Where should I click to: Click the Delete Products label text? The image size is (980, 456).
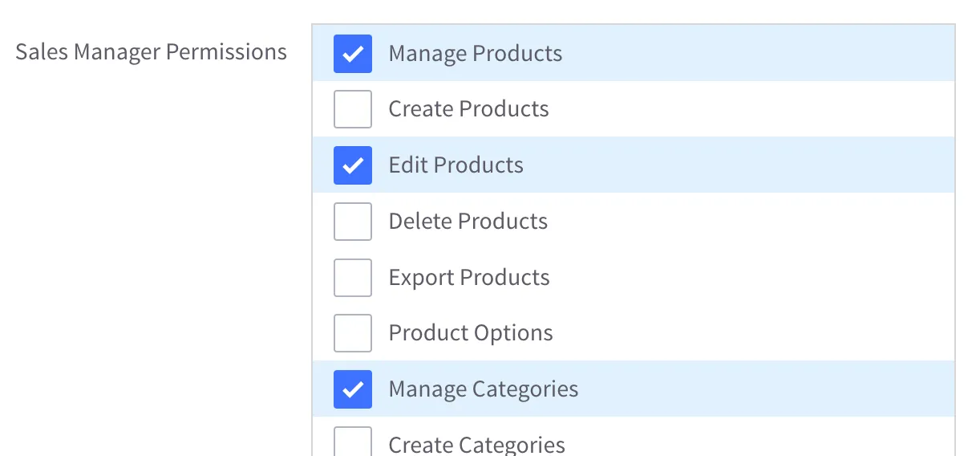point(468,222)
